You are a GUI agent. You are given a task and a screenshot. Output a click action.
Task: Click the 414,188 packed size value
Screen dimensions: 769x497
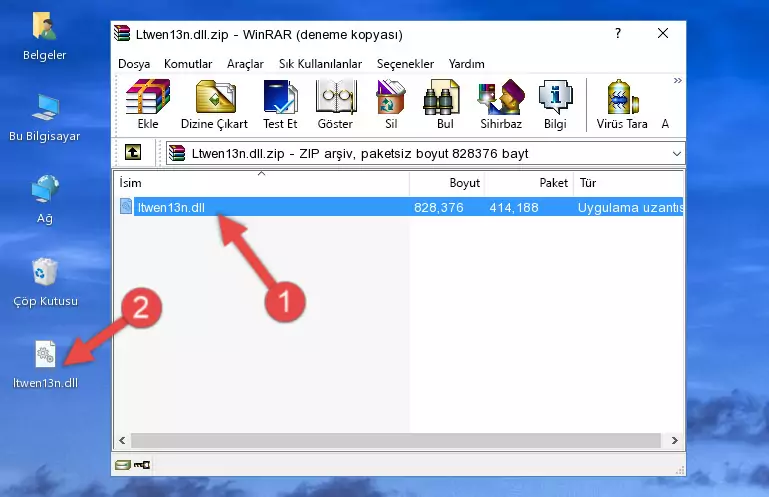(513, 208)
